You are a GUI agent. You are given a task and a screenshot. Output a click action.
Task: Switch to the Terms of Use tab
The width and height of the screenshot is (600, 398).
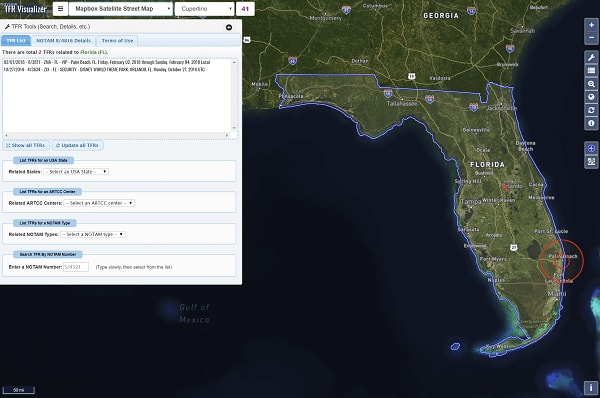tap(117, 41)
